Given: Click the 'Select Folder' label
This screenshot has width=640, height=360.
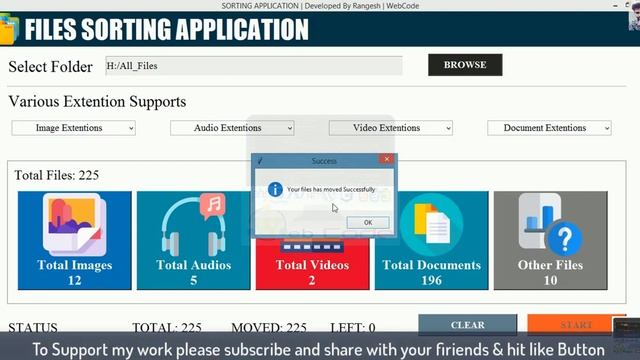Looking at the screenshot, I should tap(51, 67).
